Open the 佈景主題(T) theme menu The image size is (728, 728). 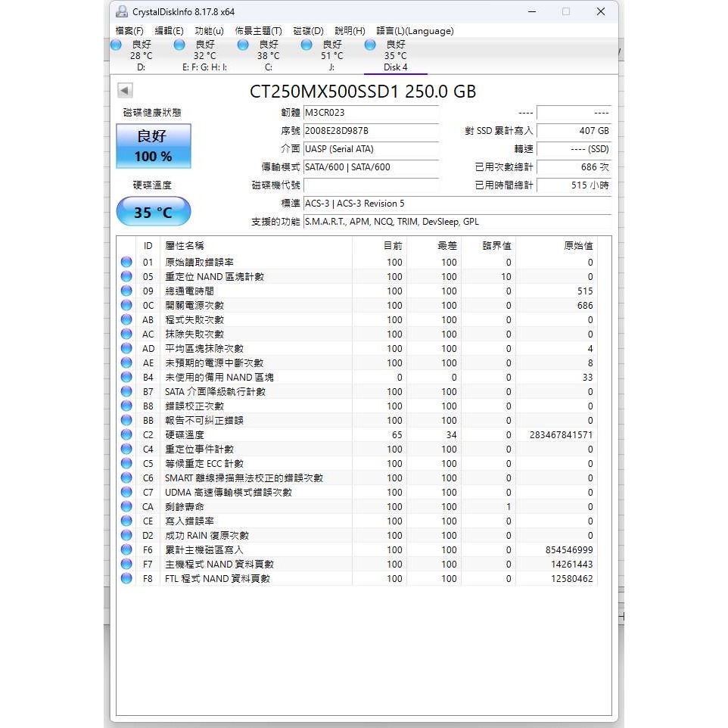click(x=261, y=30)
